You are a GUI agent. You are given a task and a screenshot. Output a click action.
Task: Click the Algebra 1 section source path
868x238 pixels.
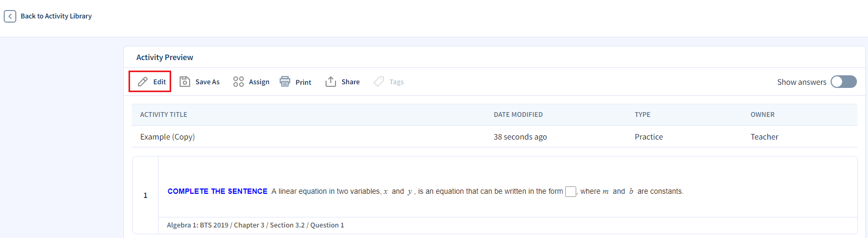click(255, 225)
